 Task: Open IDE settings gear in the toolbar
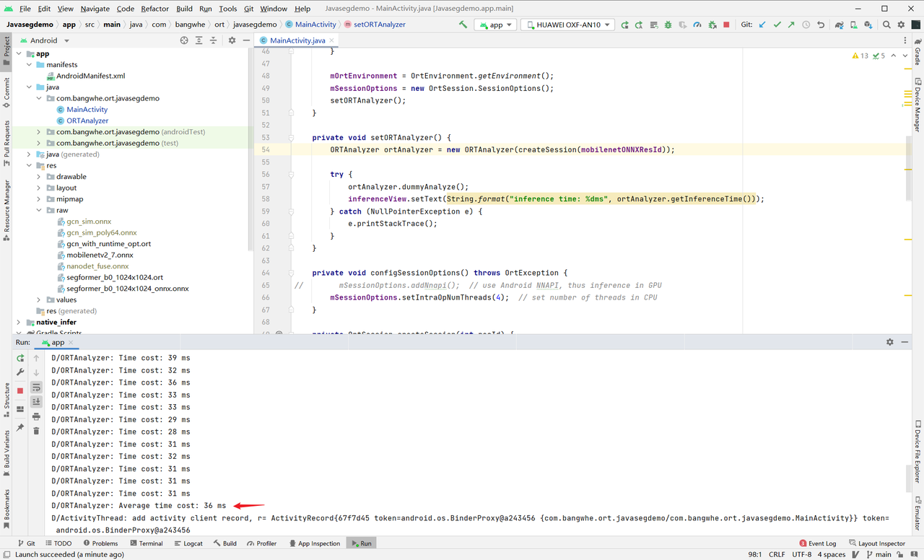coord(901,25)
